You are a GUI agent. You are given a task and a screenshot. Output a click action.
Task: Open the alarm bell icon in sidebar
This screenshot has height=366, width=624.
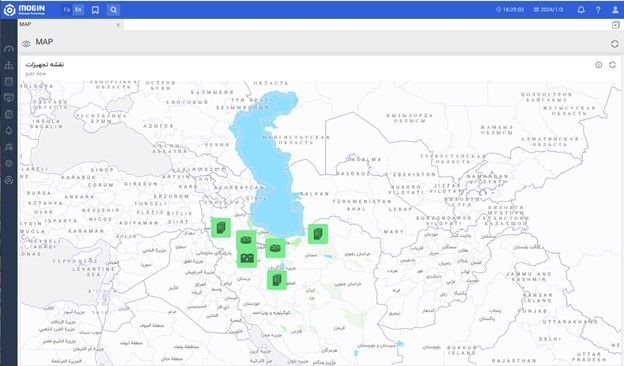tap(9, 130)
